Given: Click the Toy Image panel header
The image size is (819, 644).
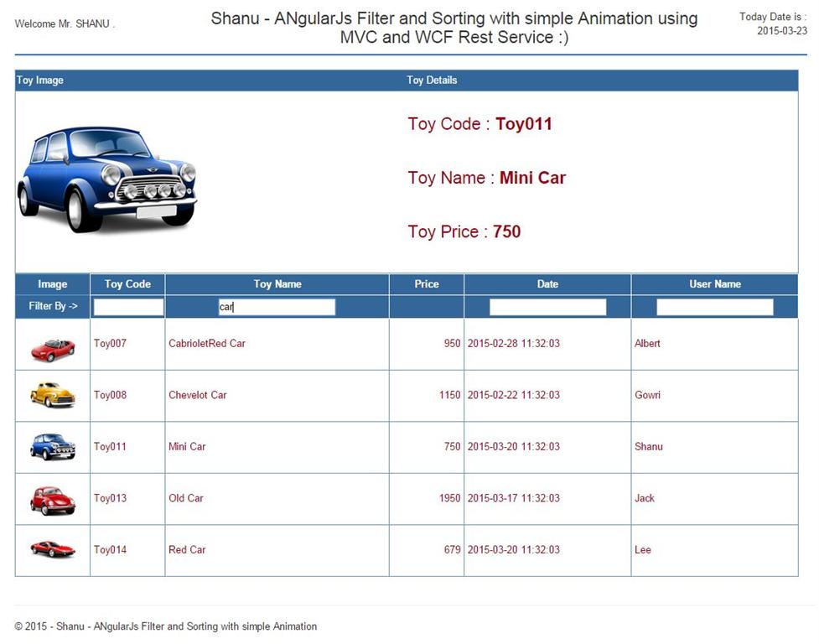Looking at the screenshot, I should point(39,80).
